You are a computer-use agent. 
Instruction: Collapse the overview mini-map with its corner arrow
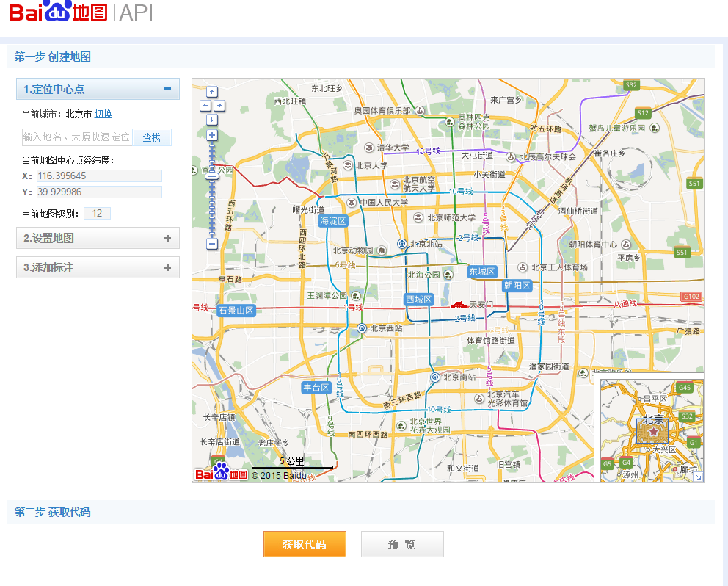(699, 477)
